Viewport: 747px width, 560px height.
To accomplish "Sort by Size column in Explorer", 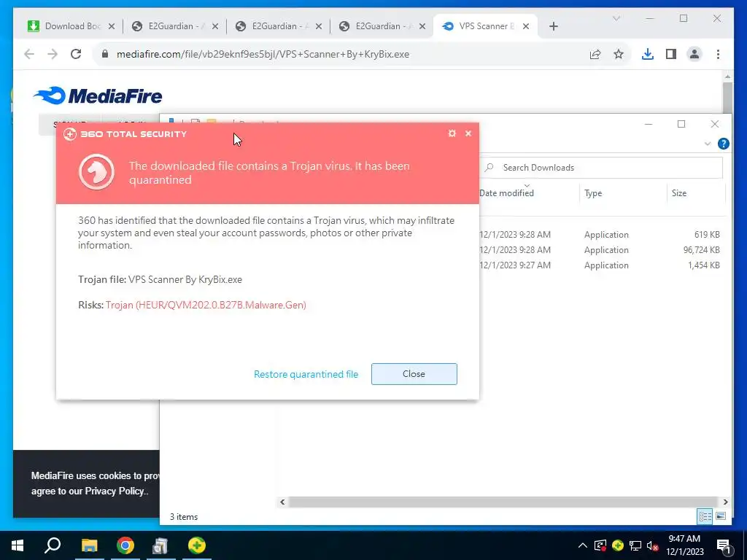I will (679, 192).
